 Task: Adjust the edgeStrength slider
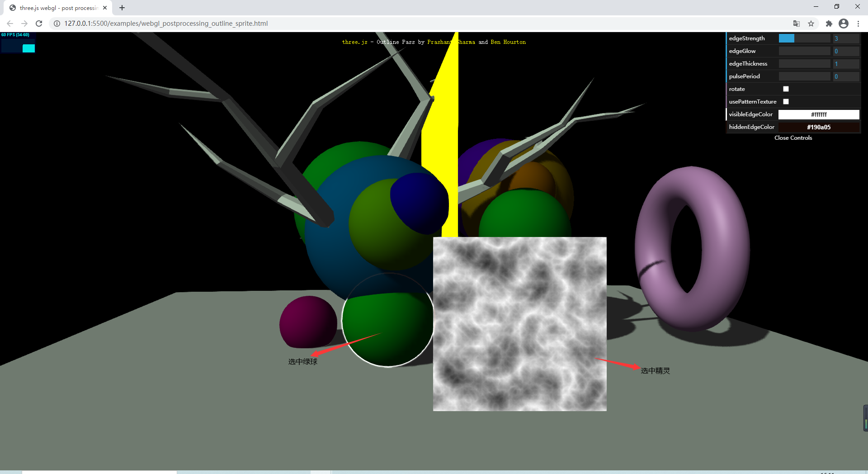pos(805,38)
